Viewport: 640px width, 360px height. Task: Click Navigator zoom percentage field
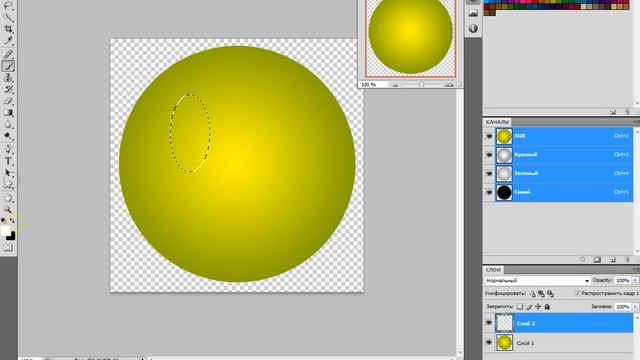click(x=373, y=84)
